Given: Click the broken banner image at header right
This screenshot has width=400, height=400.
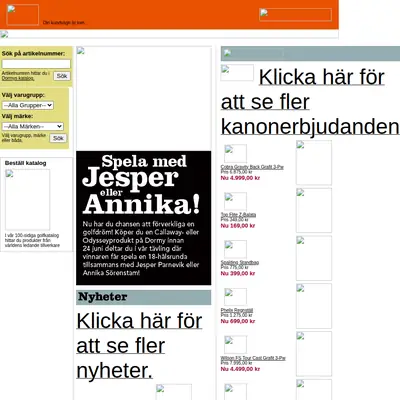Looking at the screenshot, I should [295, 15].
